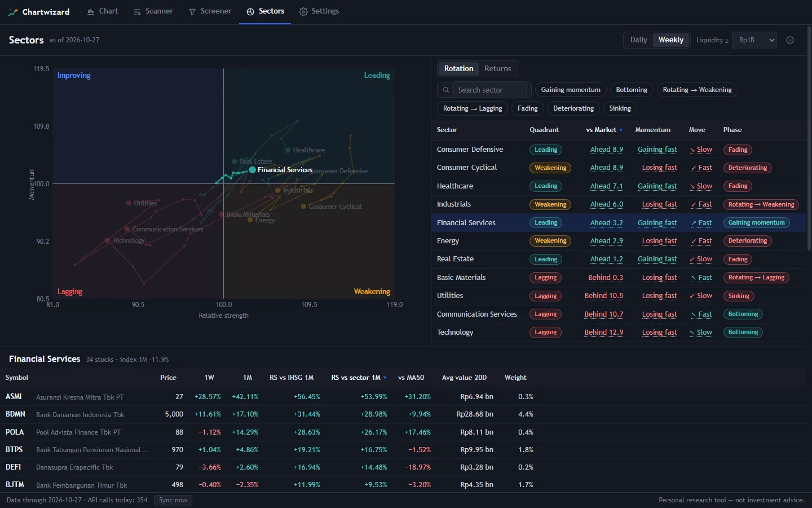812x508 pixels.
Task: Click the Sync now button
Action: pyautogui.click(x=173, y=500)
